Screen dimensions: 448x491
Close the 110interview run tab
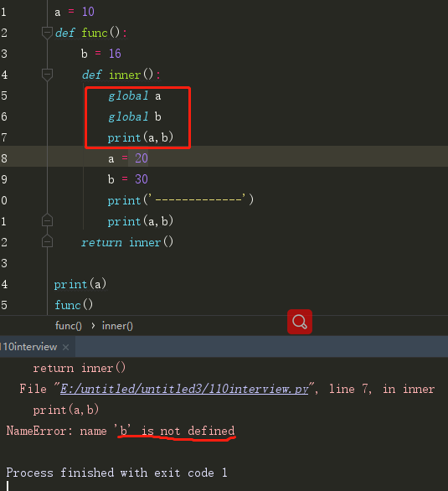click(x=65, y=347)
